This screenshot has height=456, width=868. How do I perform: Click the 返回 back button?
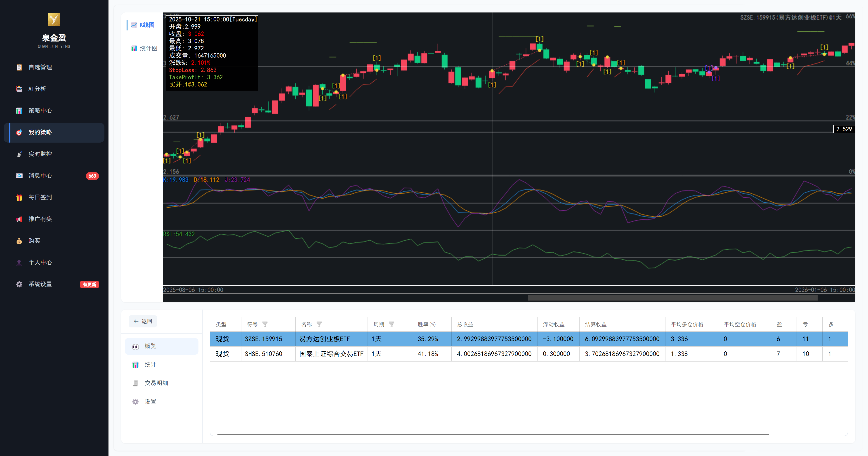143,321
